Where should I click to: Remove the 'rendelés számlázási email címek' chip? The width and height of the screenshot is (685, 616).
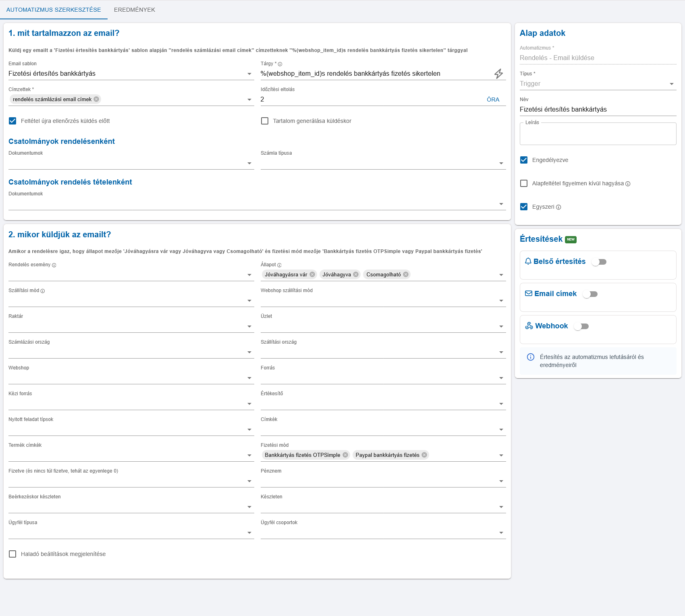coord(96,99)
